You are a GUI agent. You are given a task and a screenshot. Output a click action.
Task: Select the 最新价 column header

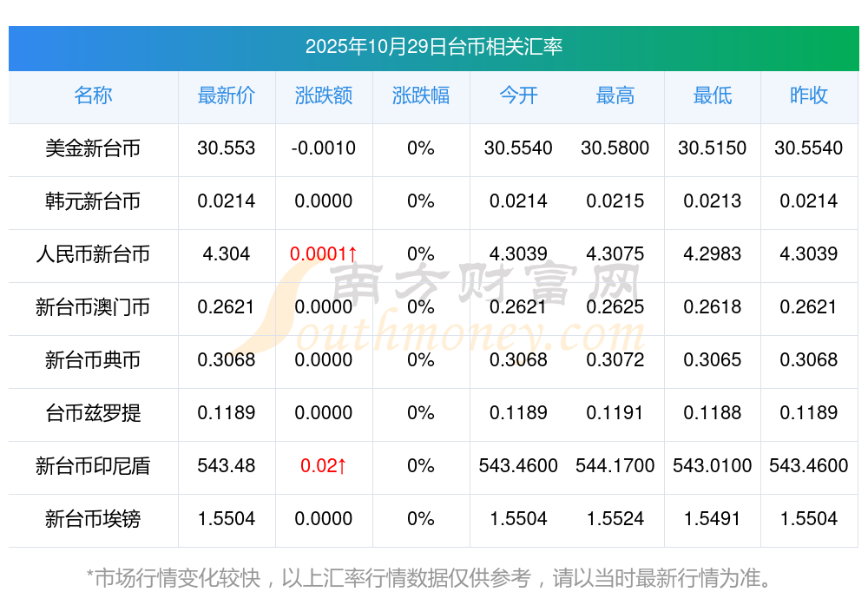[226, 95]
